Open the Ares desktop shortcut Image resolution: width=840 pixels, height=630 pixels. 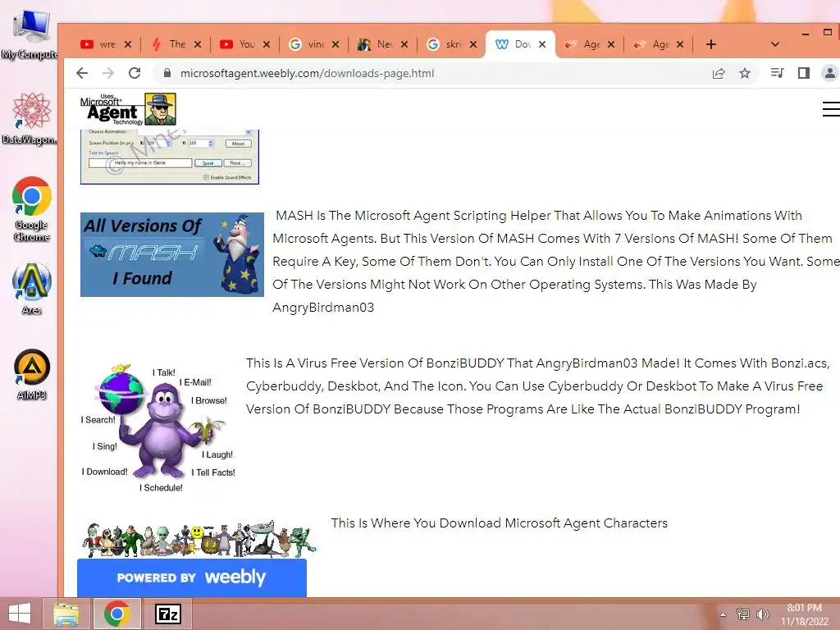click(x=32, y=288)
